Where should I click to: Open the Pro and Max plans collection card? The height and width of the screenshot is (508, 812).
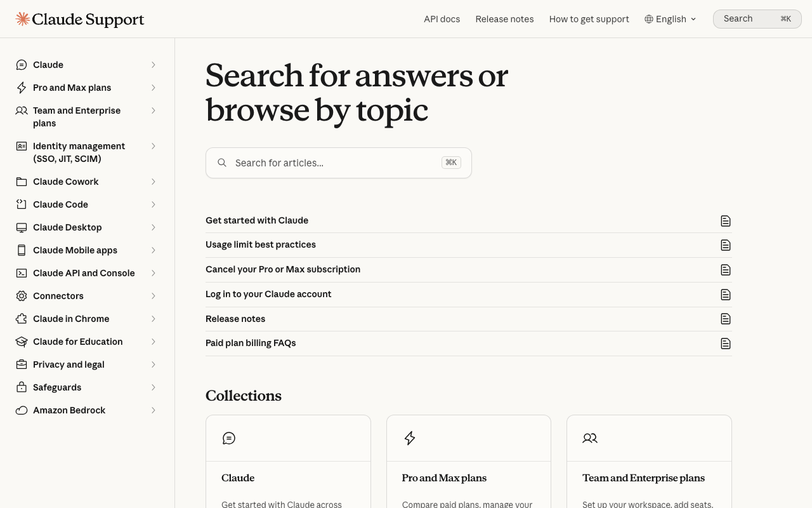(x=469, y=462)
